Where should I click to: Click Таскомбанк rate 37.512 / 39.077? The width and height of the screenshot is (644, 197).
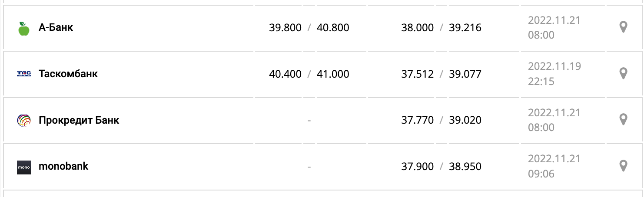point(441,74)
